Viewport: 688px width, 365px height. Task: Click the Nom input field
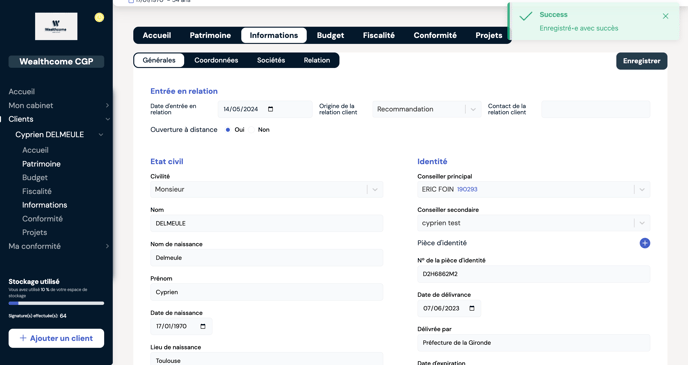tap(267, 224)
